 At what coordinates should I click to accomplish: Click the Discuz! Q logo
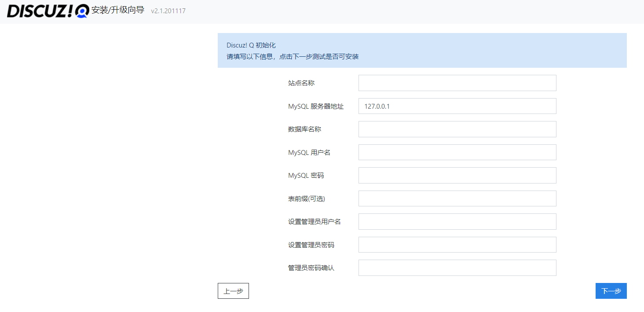coord(48,11)
